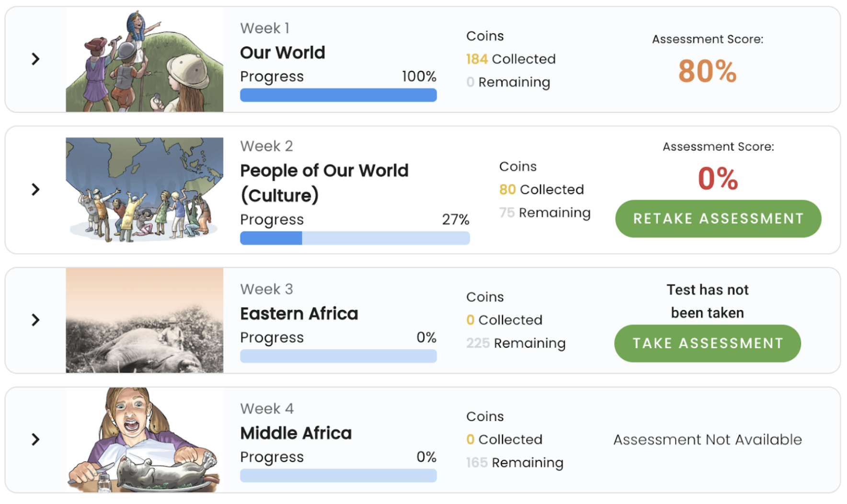The height and width of the screenshot is (504, 847).
Task: Expand the Week 2 People of Our World row
Action: click(35, 189)
